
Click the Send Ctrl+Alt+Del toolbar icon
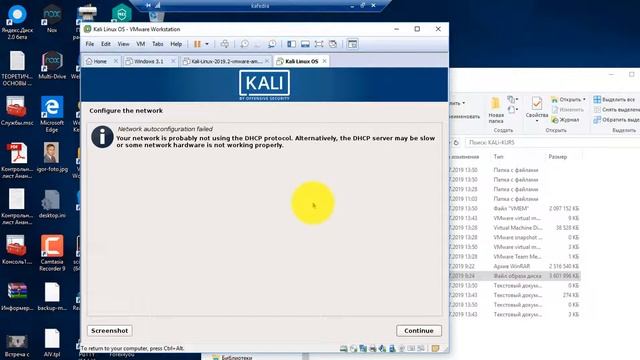[x=225, y=44]
